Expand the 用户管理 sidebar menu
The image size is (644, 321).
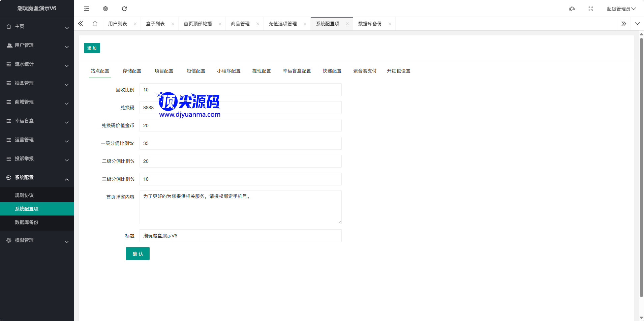(37, 46)
